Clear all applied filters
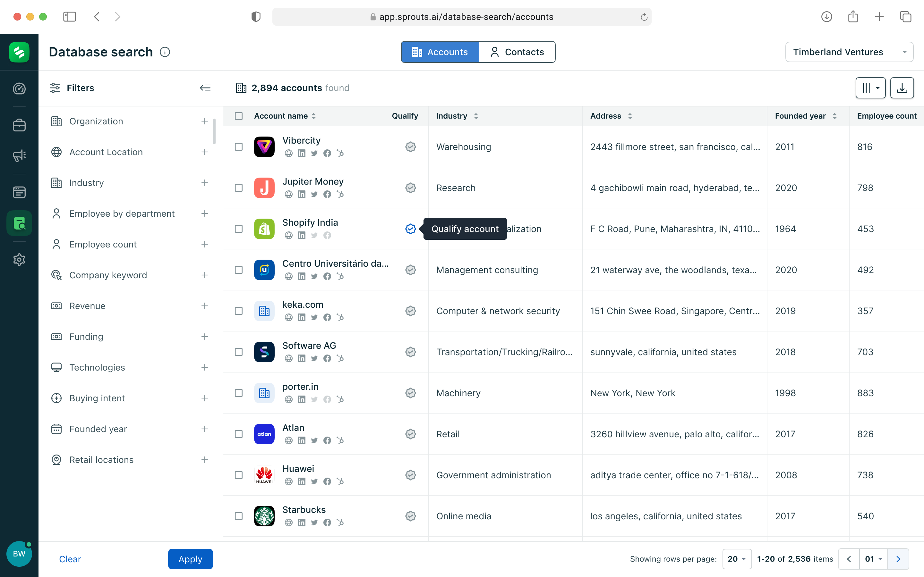The image size is (924, 577). point(70,559)
